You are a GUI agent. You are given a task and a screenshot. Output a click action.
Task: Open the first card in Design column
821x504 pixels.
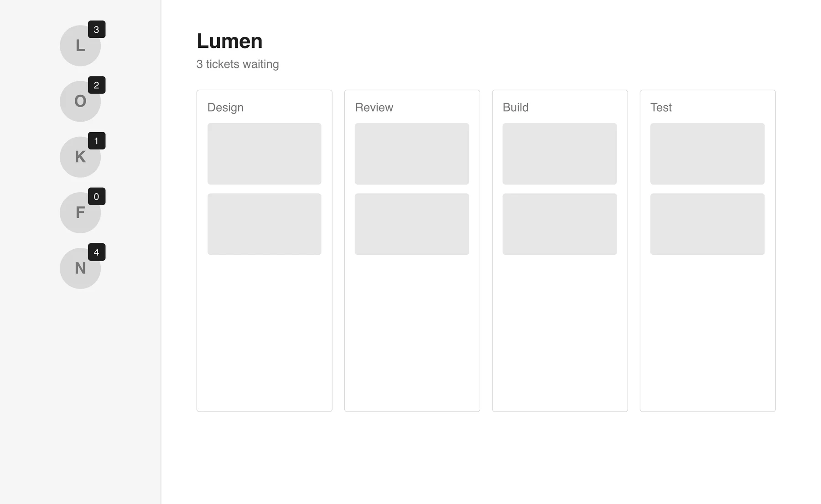point(265,154)
